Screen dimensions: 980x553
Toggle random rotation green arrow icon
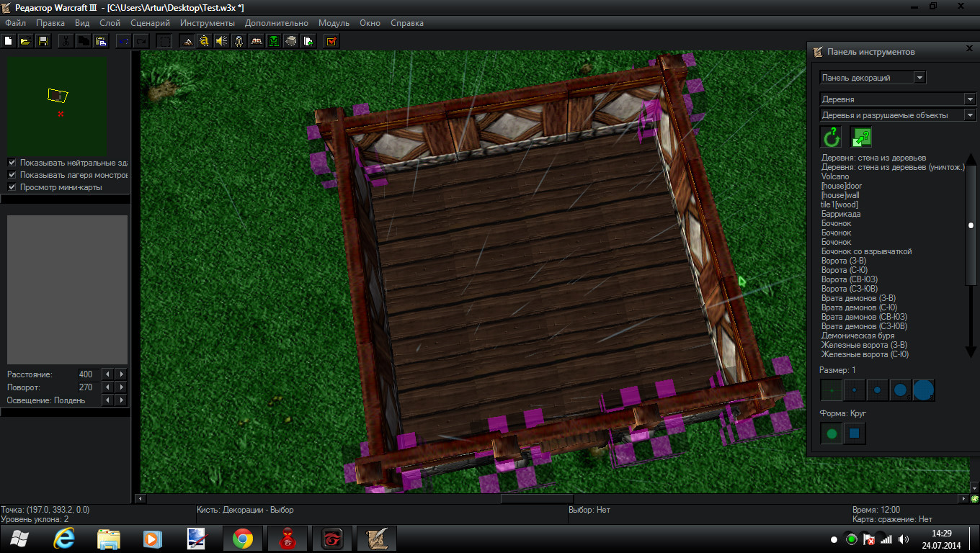(831, 137)
